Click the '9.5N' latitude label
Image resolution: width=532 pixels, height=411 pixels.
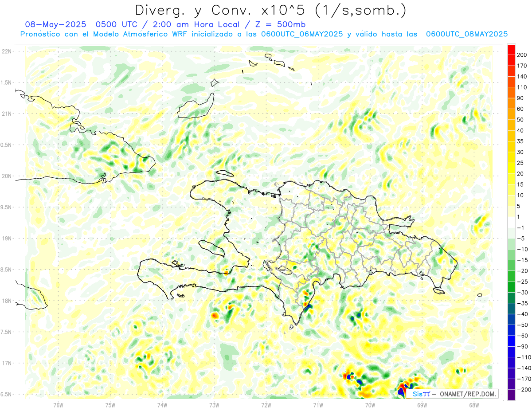click(6, 207)
